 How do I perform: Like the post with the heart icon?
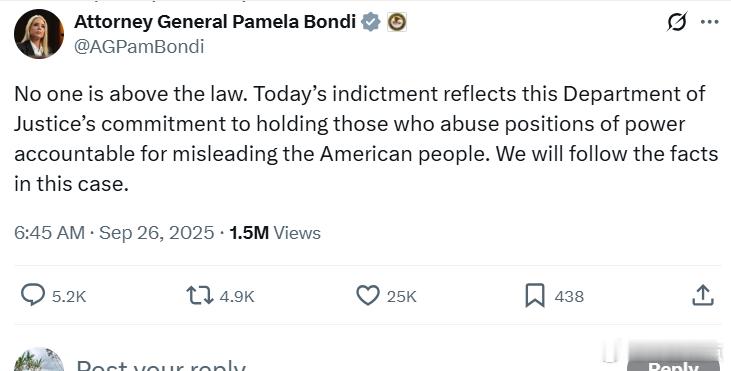point(368,295)
